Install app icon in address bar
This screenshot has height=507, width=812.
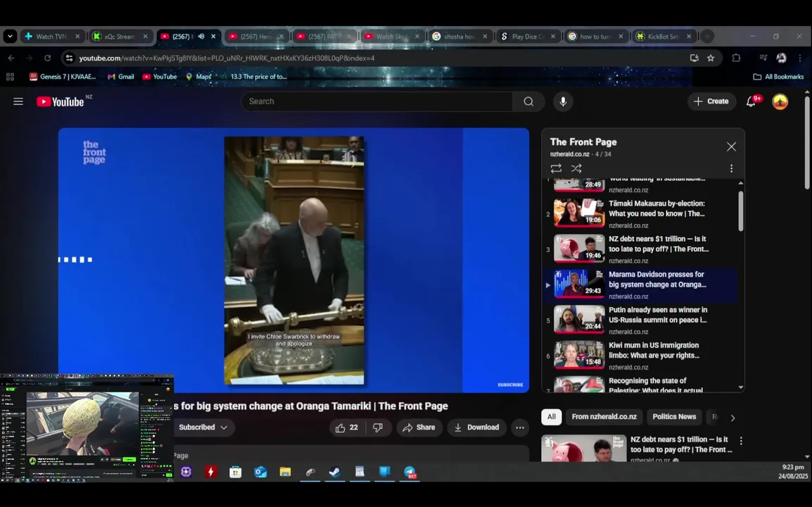pyautogui.click(x=694, y=58)
